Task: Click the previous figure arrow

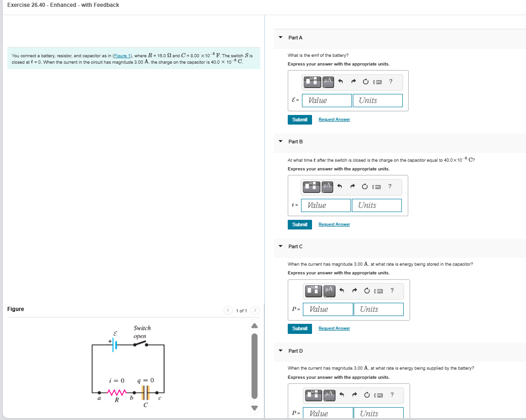Action: click(x=228, y=310)
